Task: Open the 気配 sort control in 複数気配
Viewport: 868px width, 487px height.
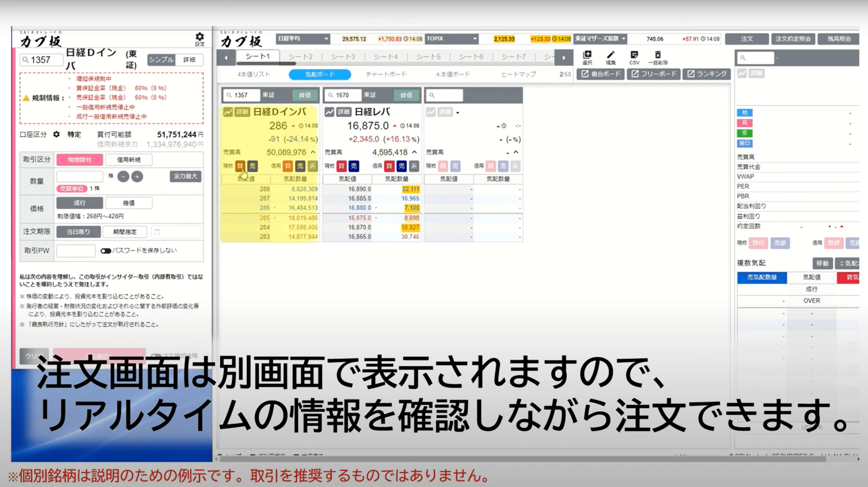Action: [x=848, y=263]
